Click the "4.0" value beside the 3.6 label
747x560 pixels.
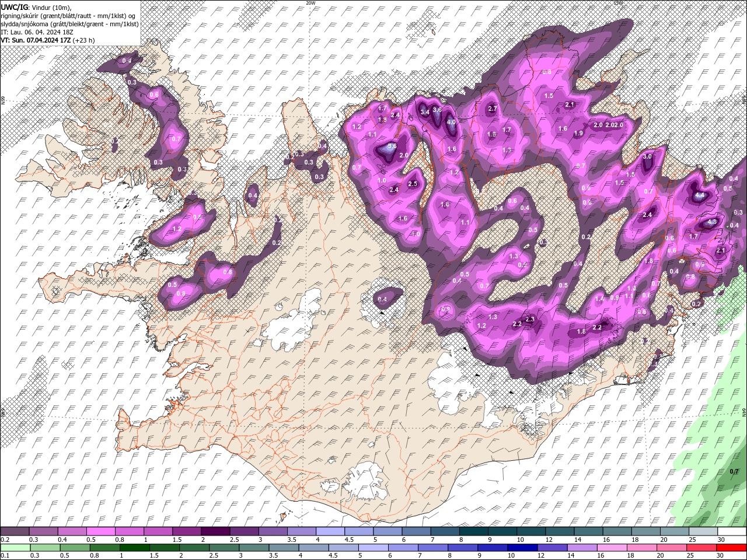pyautogui.click(x=451, y=123)
